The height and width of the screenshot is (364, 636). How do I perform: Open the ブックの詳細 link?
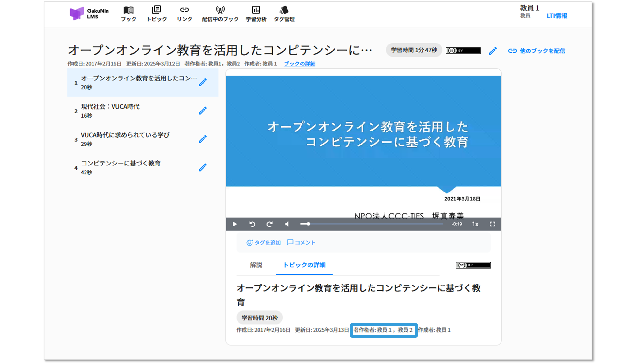click(x=300, y=64)
